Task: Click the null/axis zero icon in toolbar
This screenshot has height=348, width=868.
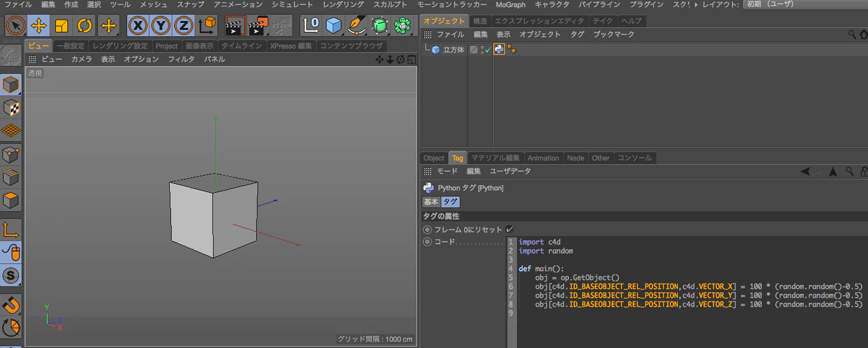Action: (311, 25)
